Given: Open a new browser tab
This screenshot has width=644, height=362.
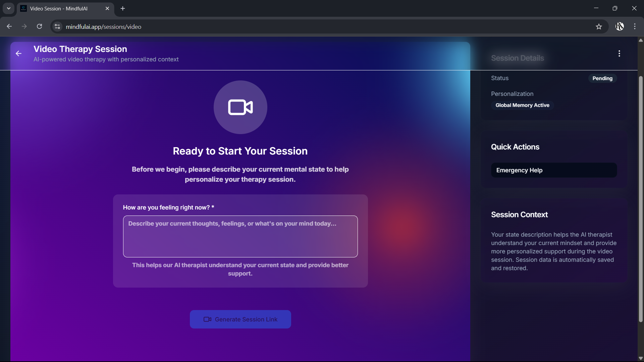Looking at the screenshot, I should tap(123, 9).
